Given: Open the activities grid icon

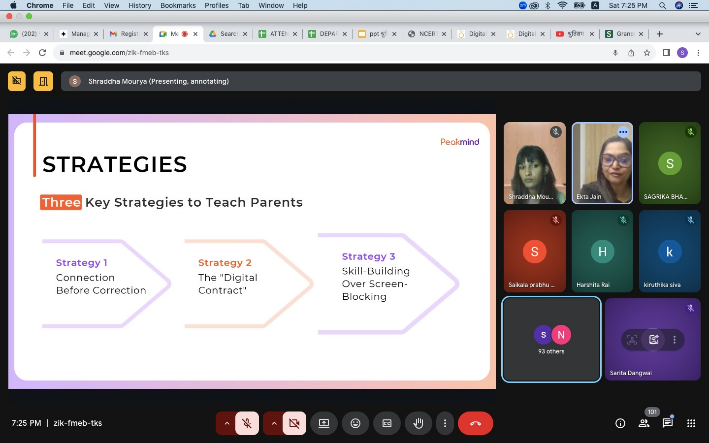Looking at the screenshot, I should click(x=692, y=423).
